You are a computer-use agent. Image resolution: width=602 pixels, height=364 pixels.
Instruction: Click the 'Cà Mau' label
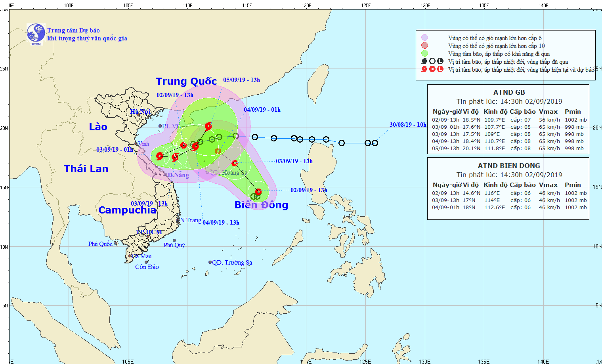(142, 256)
